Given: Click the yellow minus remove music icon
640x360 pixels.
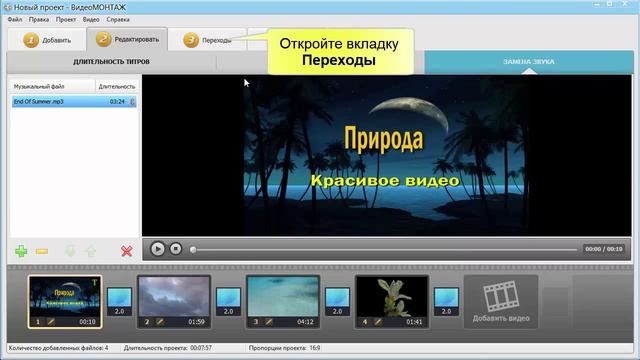Looking at the screenshot, I should coord(42,251).
